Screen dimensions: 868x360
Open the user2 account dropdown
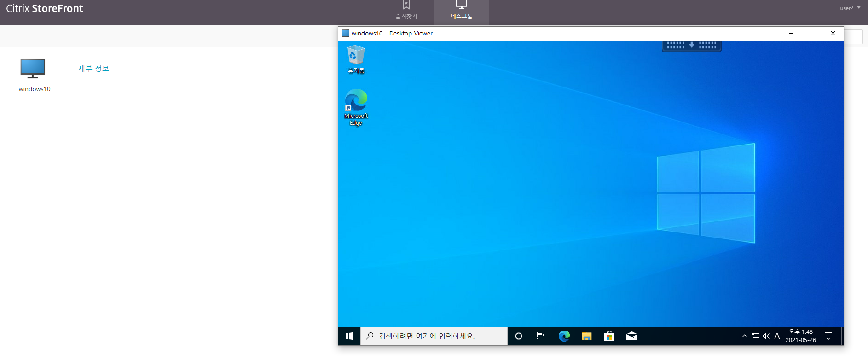click(850, 8)
